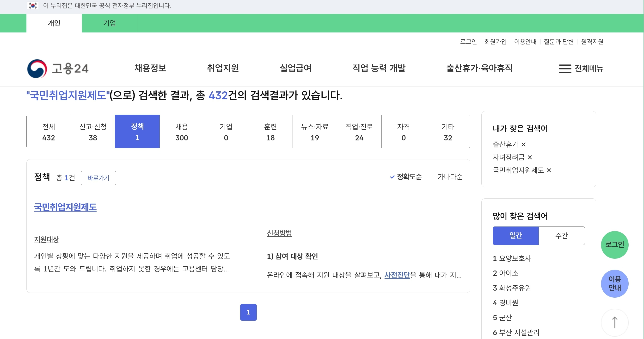Expand the 실업급여 main menu

coord(295,68)
